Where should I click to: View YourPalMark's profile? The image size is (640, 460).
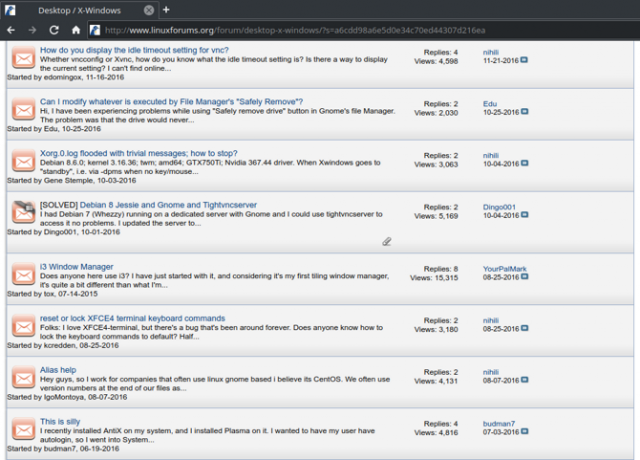[x=504, y=269]
